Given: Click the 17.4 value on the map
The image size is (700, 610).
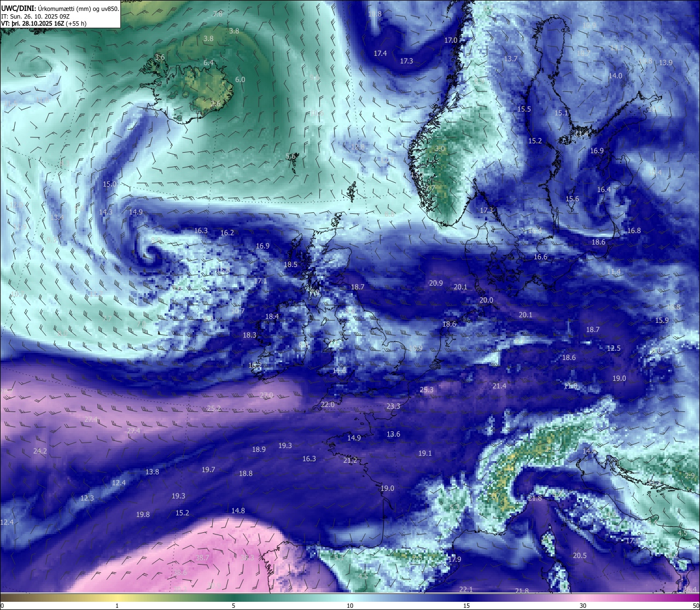Looking at the screenshot, I should 380,53.
